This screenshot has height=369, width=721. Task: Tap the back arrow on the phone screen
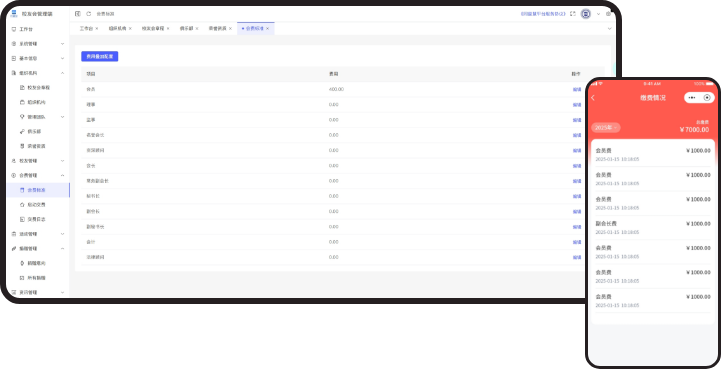(x=593, y=98)
